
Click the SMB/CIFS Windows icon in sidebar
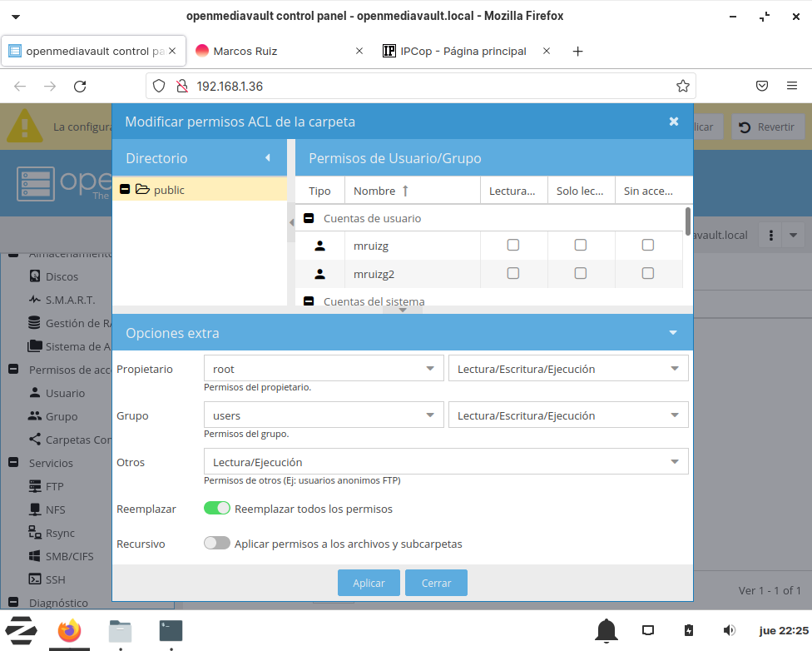pyautogui.click(x=35, y=556)
